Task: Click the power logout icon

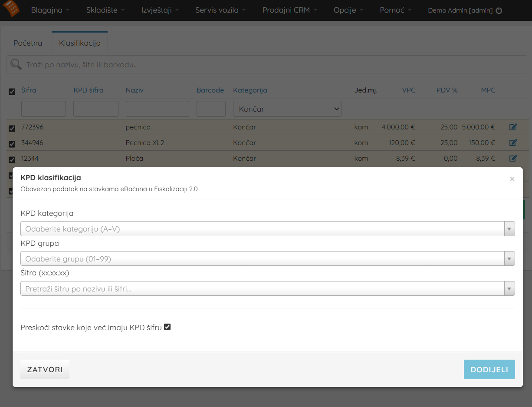Action: [499, 10]
